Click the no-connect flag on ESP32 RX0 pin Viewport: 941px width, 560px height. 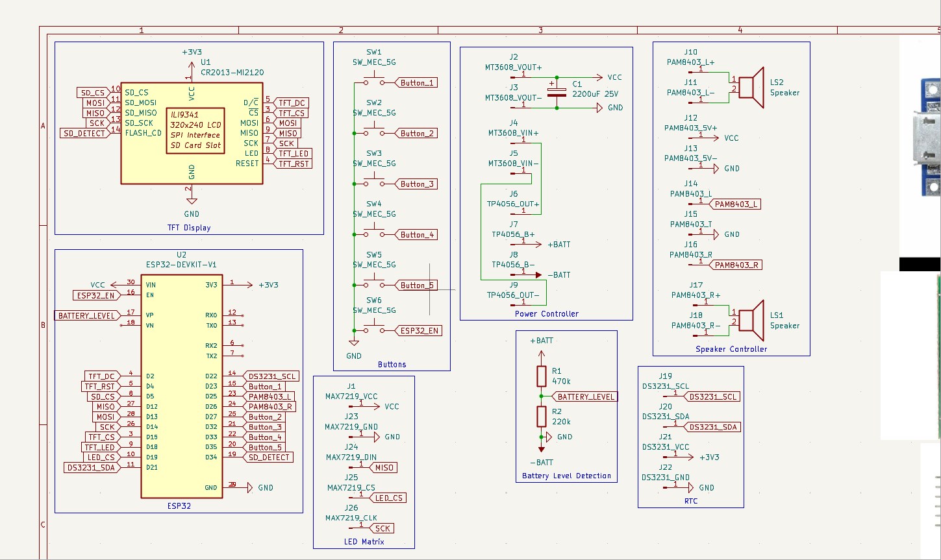(243, 315)
